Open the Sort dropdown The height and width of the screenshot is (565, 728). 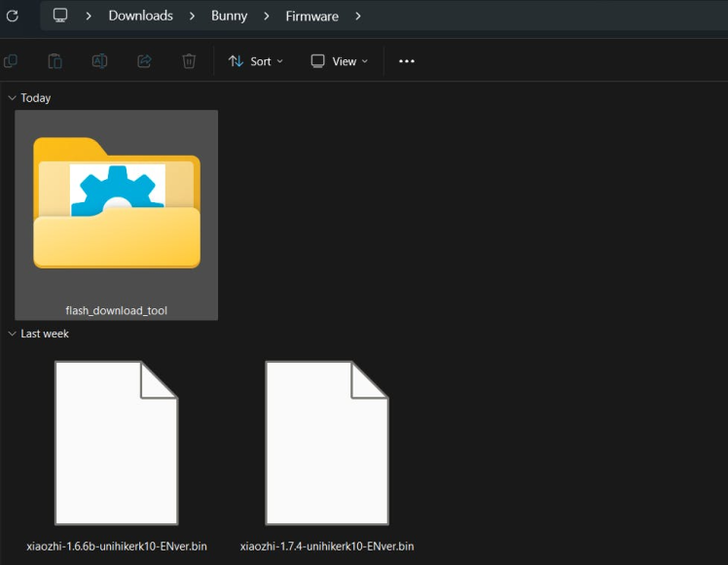click(255, 61)
